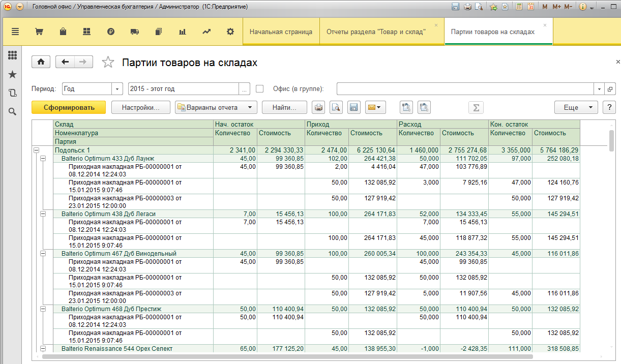Click the Нач. остаток column header
Viewport: 621px width, 364px height.
(x=259, y=125)
